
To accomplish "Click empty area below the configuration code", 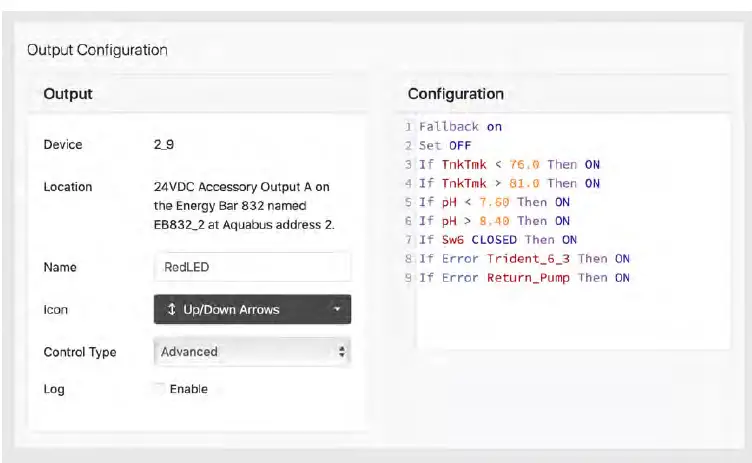I will 572,320.
